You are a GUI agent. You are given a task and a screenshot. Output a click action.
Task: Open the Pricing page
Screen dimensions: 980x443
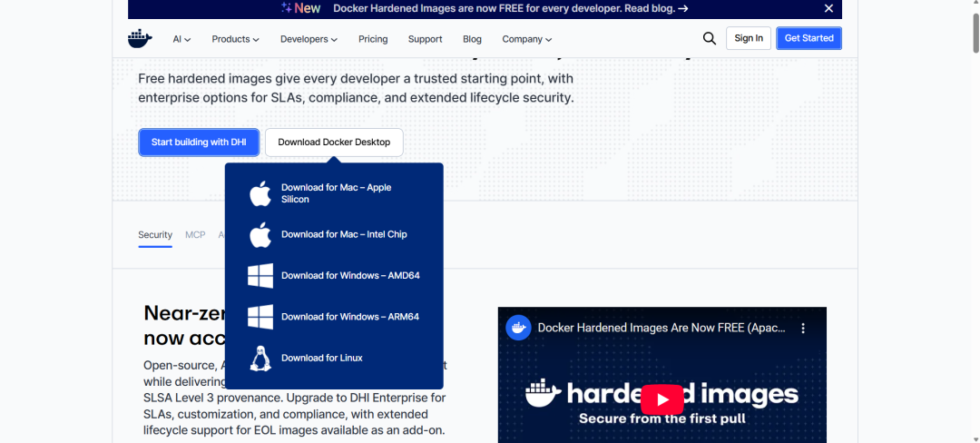point(373,39)
